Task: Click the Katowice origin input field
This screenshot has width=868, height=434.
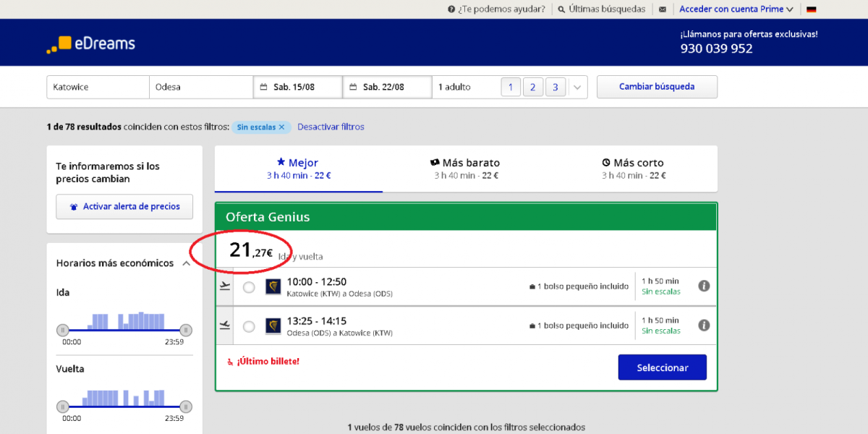Action: (x=98, y=88)
